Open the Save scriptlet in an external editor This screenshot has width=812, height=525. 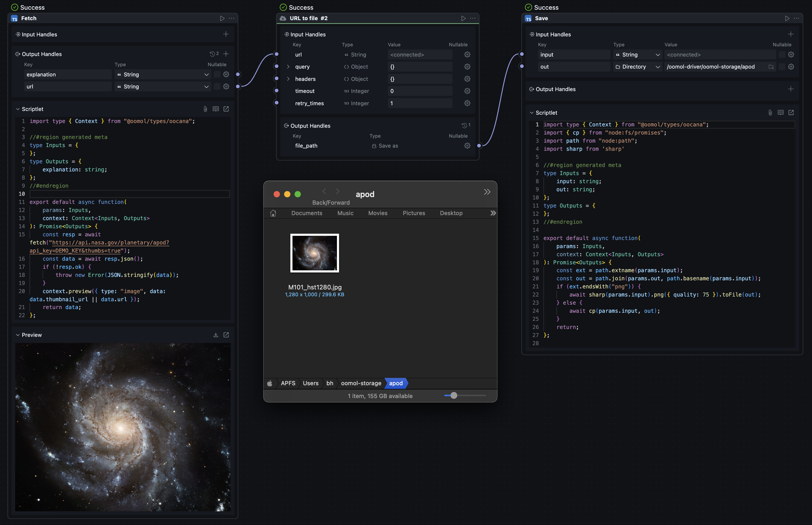point(791,113)
